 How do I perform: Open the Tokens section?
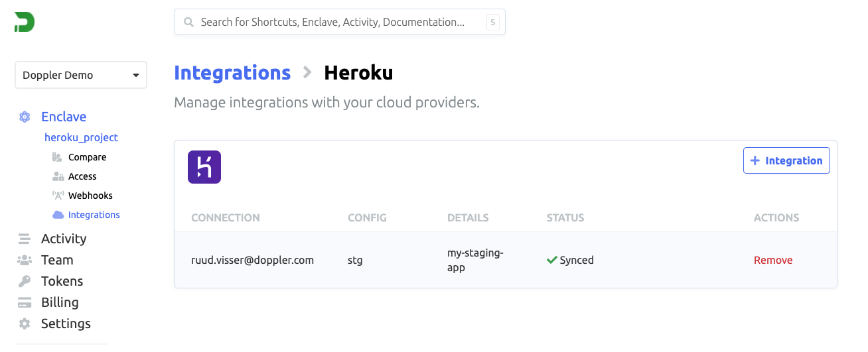click(62, 281)
